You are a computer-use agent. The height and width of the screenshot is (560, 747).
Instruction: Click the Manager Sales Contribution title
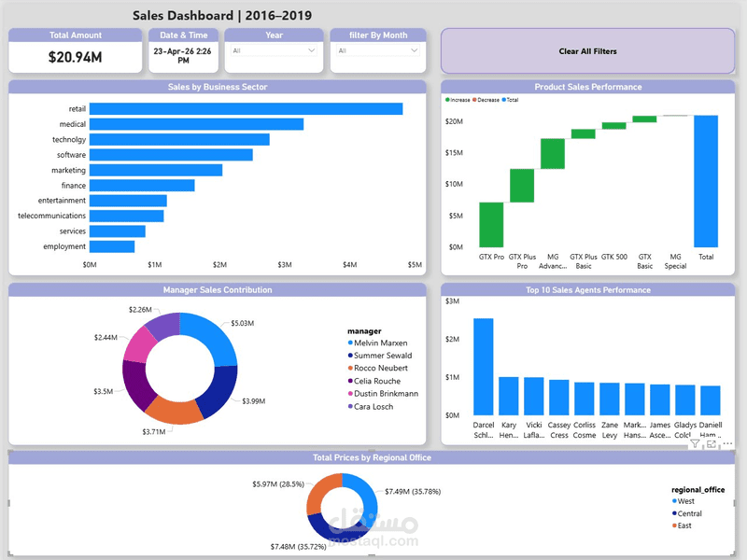(218, 290)
